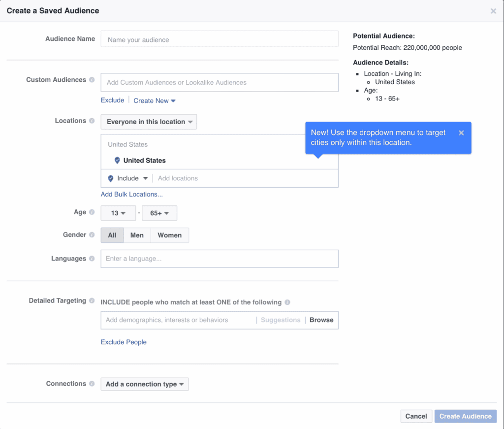Click the location pin beside United States
The image size is (504, 429).
117,160
